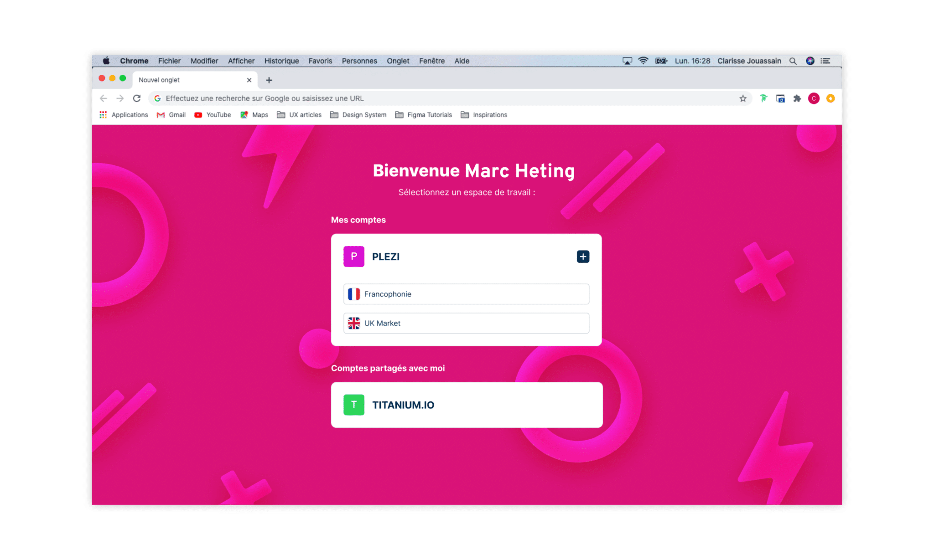
Task: Open the Applications bookmark
Action: point(124,115)
